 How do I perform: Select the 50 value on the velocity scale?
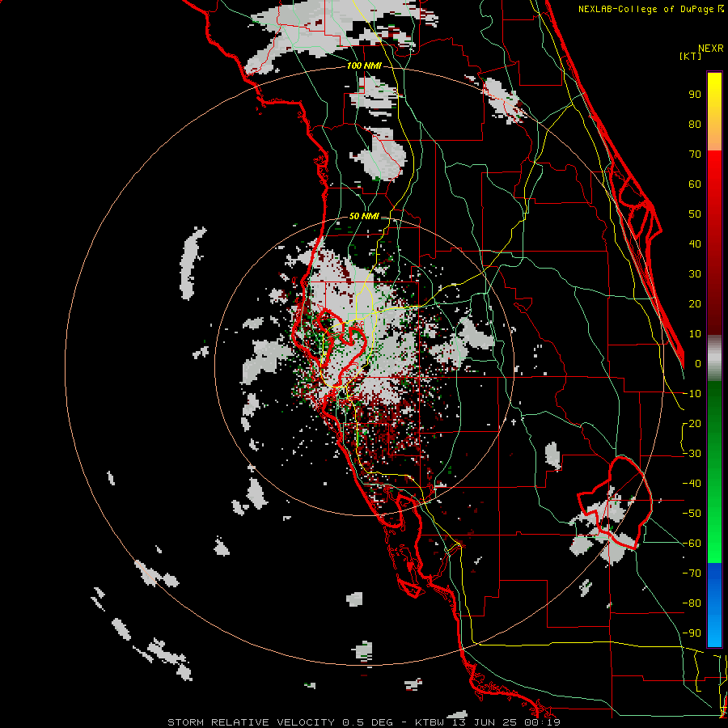(695, 214)
